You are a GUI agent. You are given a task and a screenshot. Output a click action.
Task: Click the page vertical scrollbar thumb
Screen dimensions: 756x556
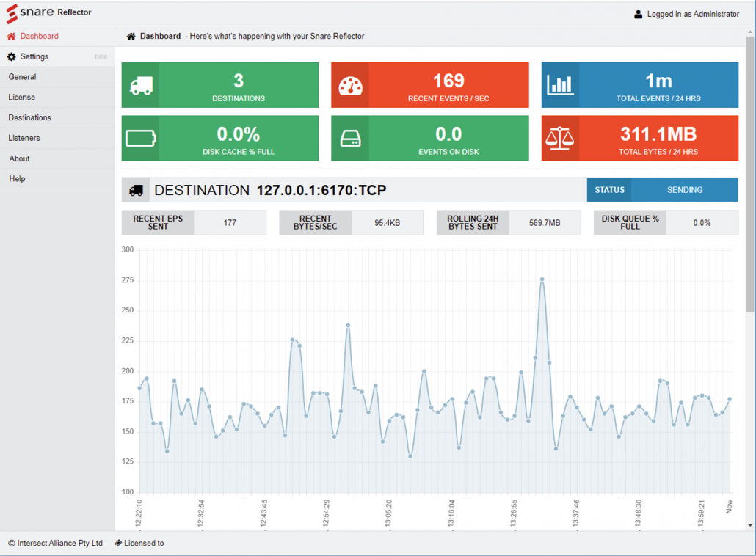[x=749, y=175]
